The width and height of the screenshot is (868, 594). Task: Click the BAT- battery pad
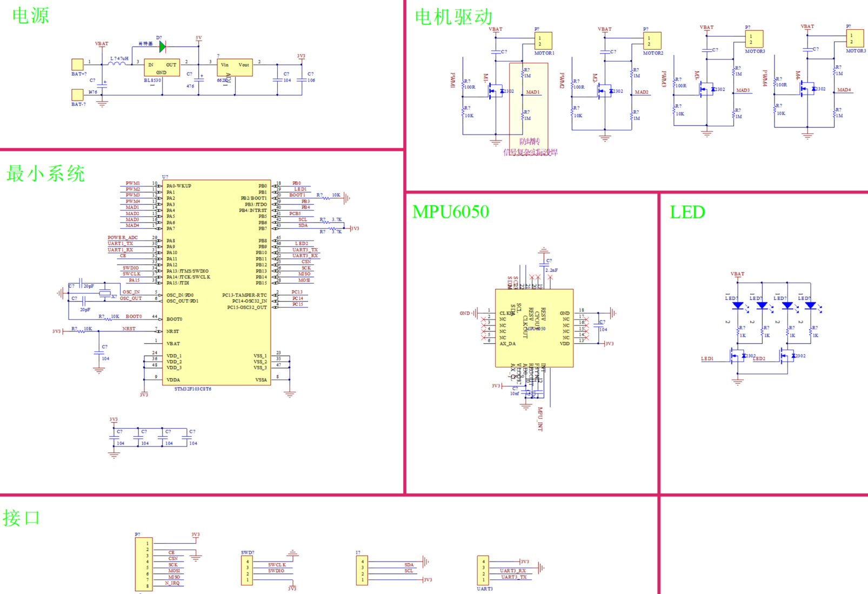point(78,95)
